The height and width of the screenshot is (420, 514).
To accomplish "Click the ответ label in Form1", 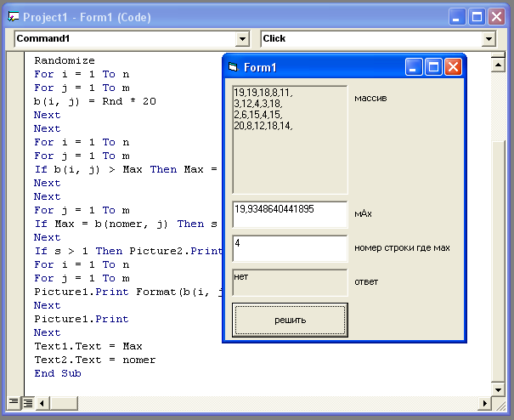I will click(x=366, y=282).
